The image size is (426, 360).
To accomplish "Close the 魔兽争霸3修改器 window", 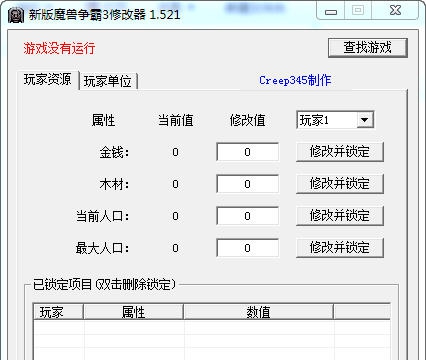I will [x=395, y=11].
